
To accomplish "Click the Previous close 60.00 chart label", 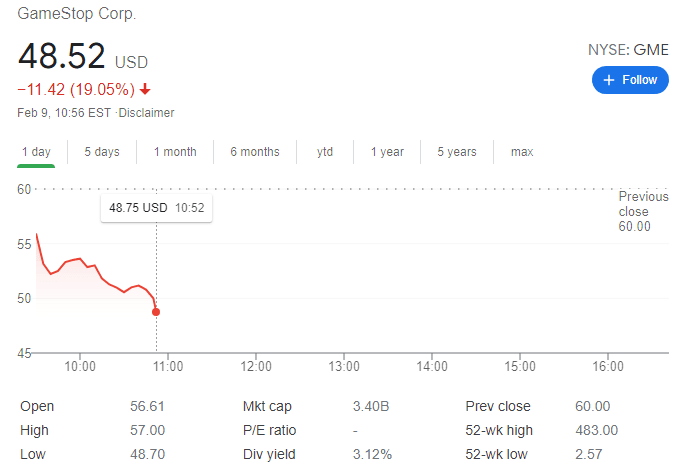I will click(x=643, y=211).
